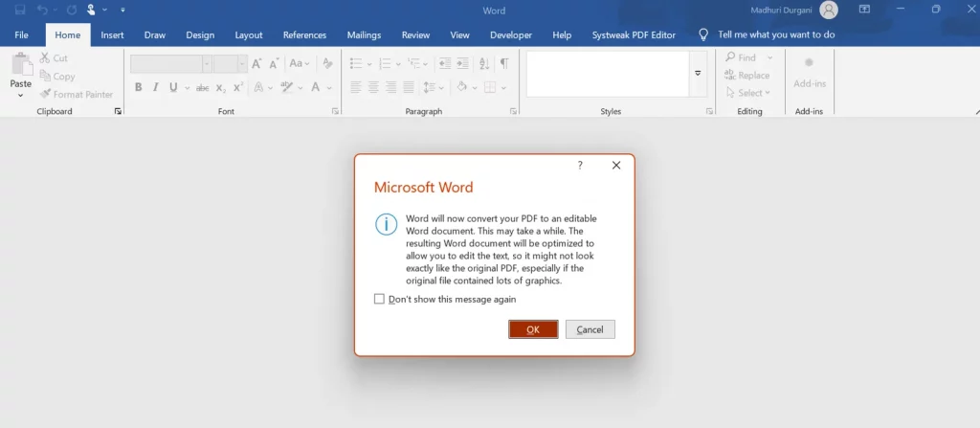Toggle Underline formatting
980x428 pixels.
(173, 87)
